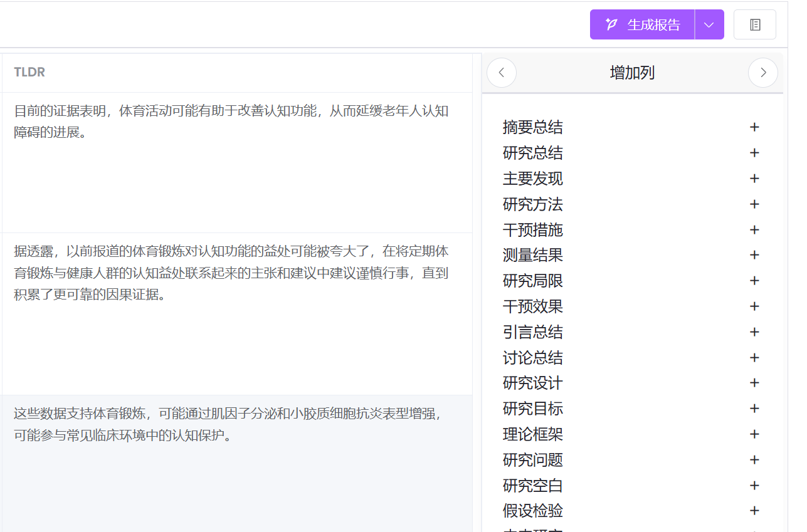Add 主要发现 column via plus icon
807x532 pixels.
754,179
